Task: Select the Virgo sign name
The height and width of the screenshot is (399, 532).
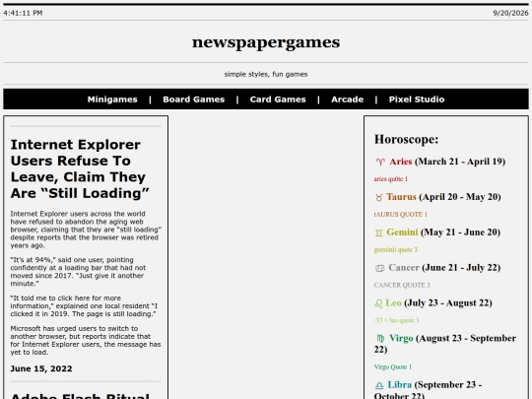Action: coord(401,338)
